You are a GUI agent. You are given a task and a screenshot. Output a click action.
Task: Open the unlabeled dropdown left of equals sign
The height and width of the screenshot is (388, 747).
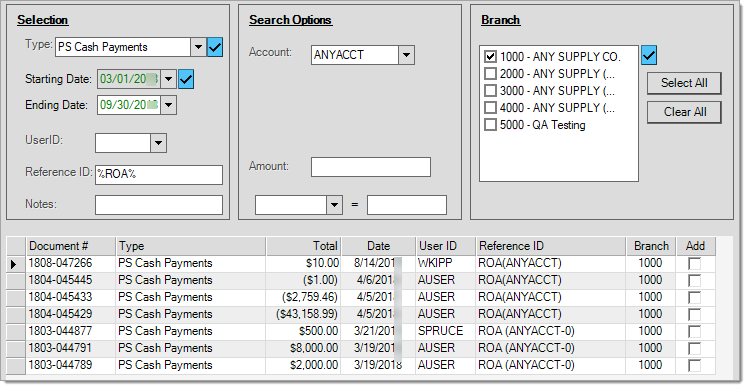pos(334,205)
